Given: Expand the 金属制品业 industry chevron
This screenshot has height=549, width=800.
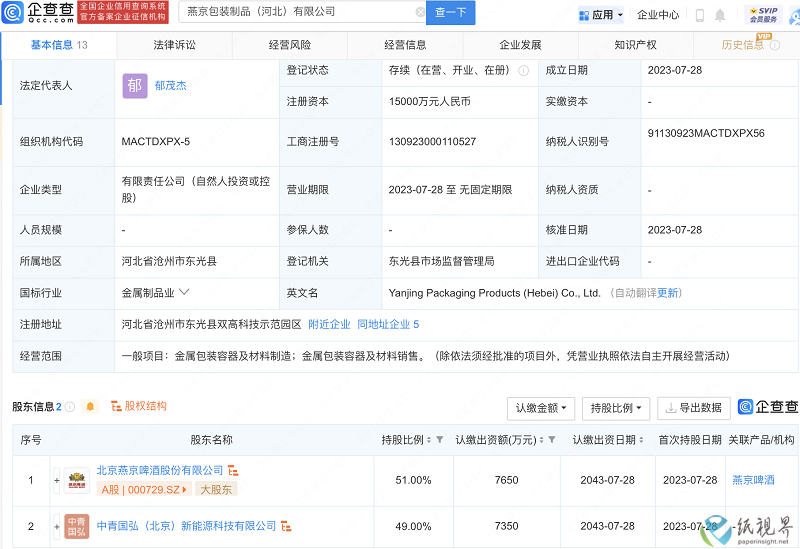Looking at the screenshot, I should click(x=185, y=292).
